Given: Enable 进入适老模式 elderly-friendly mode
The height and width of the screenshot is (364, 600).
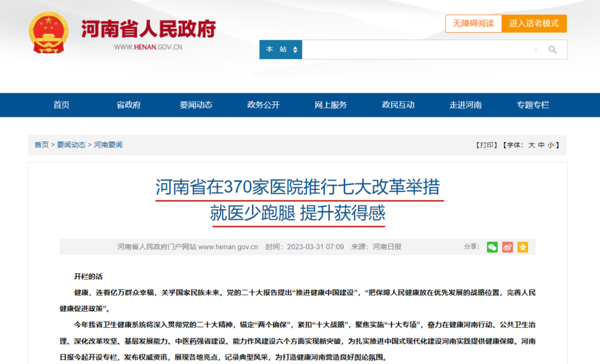Looking at the screenshot, I should (535, 23).
